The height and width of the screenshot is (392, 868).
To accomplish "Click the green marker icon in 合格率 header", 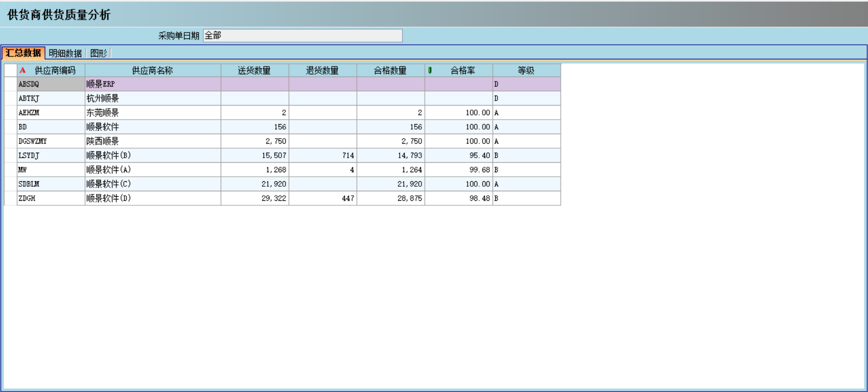I will (x=429, y=70).
